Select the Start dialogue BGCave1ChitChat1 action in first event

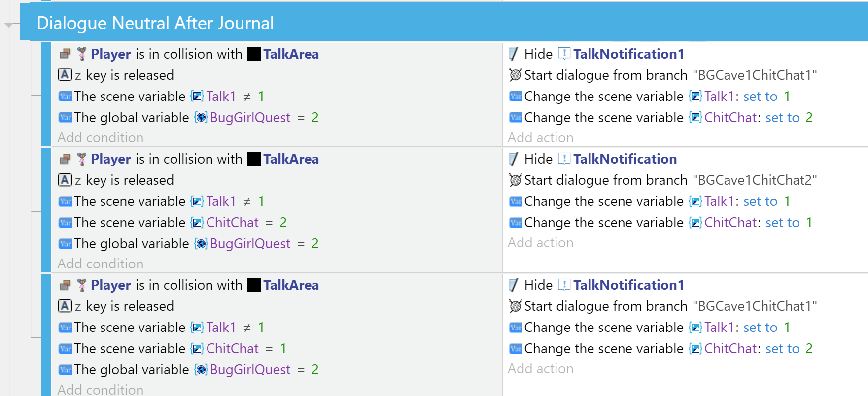pos(663,75)
